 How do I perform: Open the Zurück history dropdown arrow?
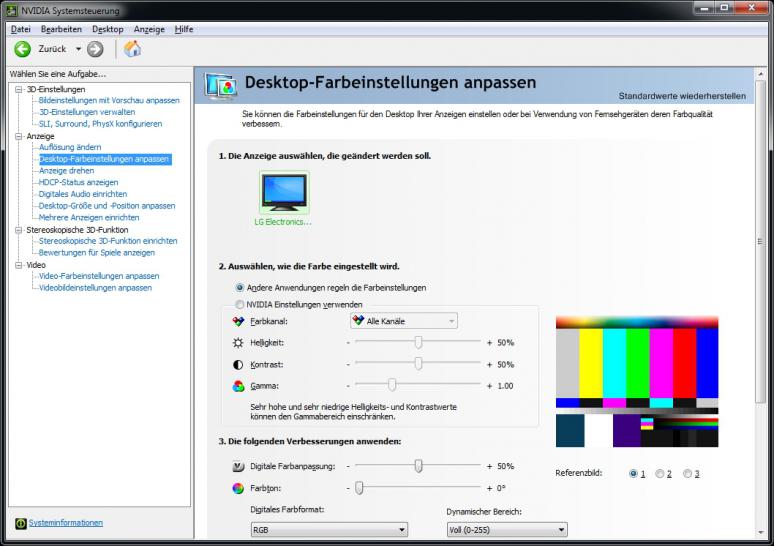coord(78,49)
